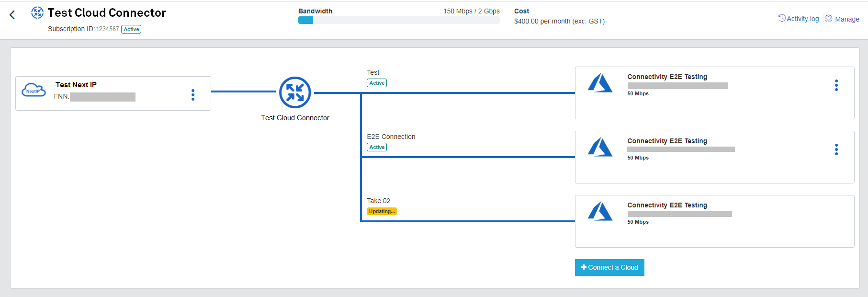Click the Activity log clock icon

pos(782,18)
